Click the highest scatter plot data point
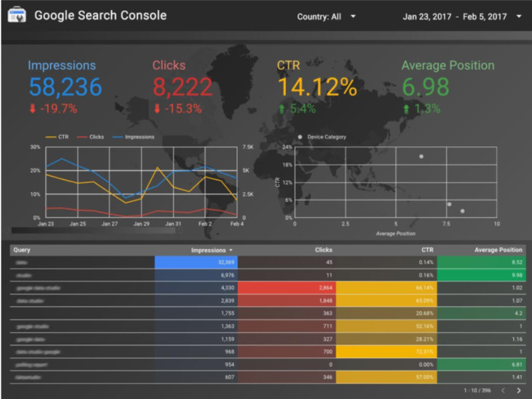Screen dimensions: 532x399 click(x=421, y=156)
